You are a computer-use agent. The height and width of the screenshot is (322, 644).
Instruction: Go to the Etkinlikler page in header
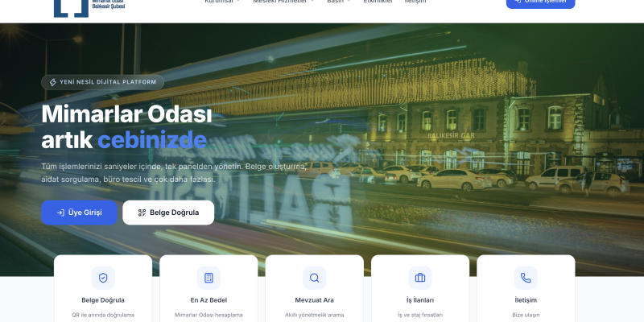[x=378, y=2]
